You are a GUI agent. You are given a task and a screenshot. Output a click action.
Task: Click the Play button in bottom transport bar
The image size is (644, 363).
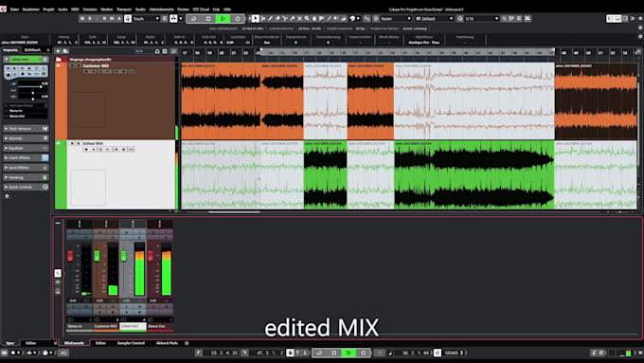coord(349,353)
